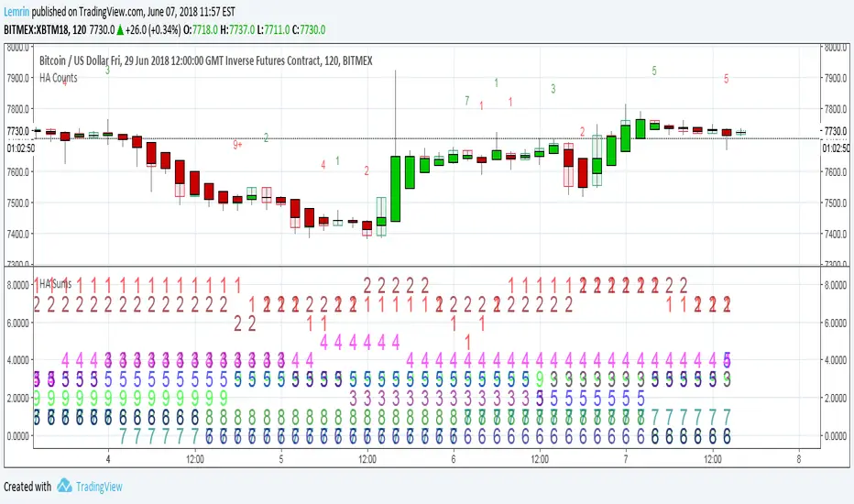Click date label 6 on time axis
Screen dimensions: 854x504
(x=454, y=459)
